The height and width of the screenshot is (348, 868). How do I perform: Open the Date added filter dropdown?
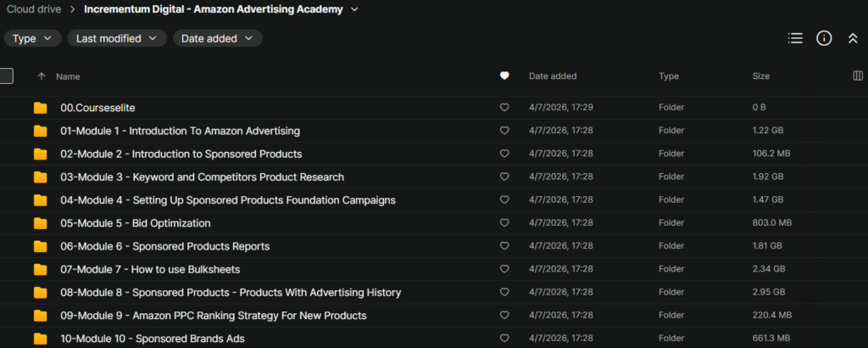[x=218, y=38]
